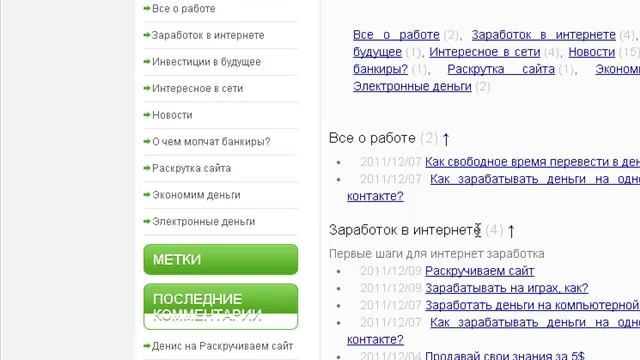This screenshot has width=640, height=360.
Task: Click top index link Электронные деньги
Action: (x=412, y=87)
